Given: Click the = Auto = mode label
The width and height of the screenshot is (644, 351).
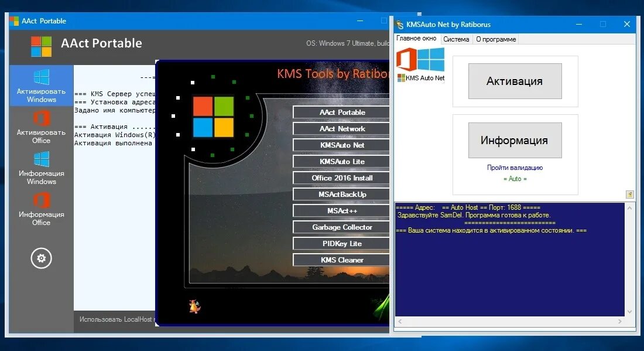Looking at the screenshot, I should pos(515,179).
